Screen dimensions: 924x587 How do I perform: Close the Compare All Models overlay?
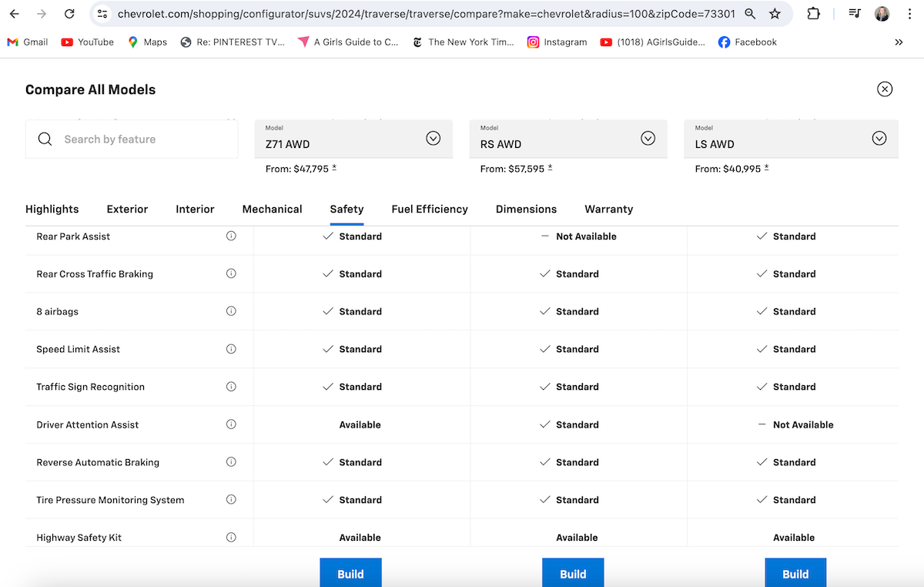click(885, 89)
